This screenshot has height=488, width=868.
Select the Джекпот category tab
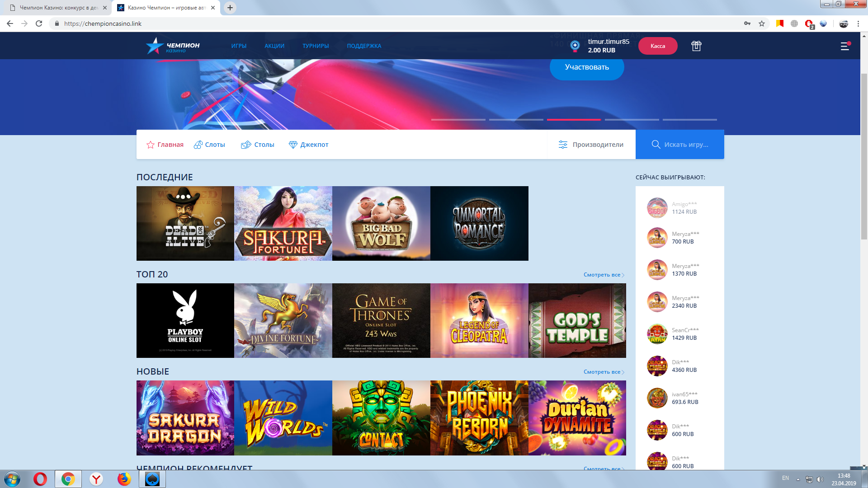[308, 145]
